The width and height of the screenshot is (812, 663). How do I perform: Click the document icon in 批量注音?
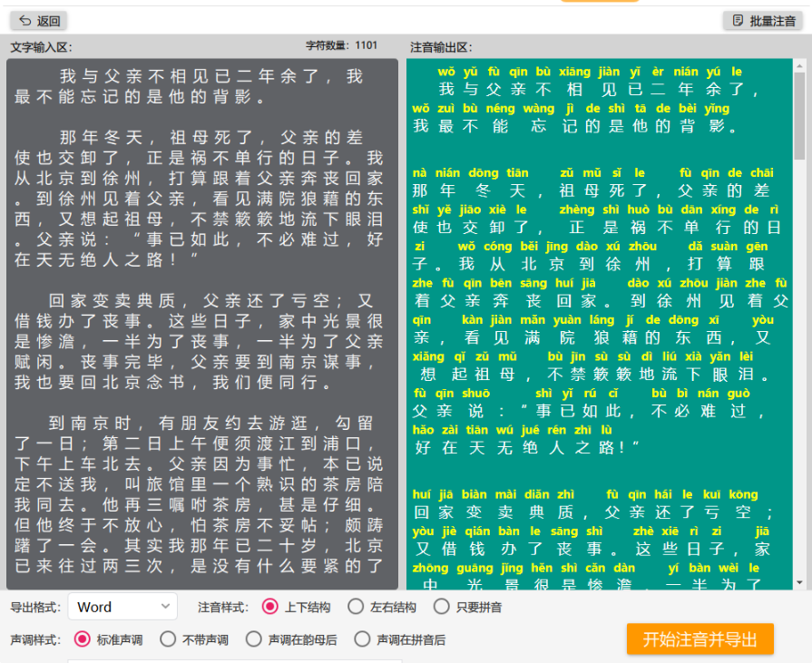point(738,21)
